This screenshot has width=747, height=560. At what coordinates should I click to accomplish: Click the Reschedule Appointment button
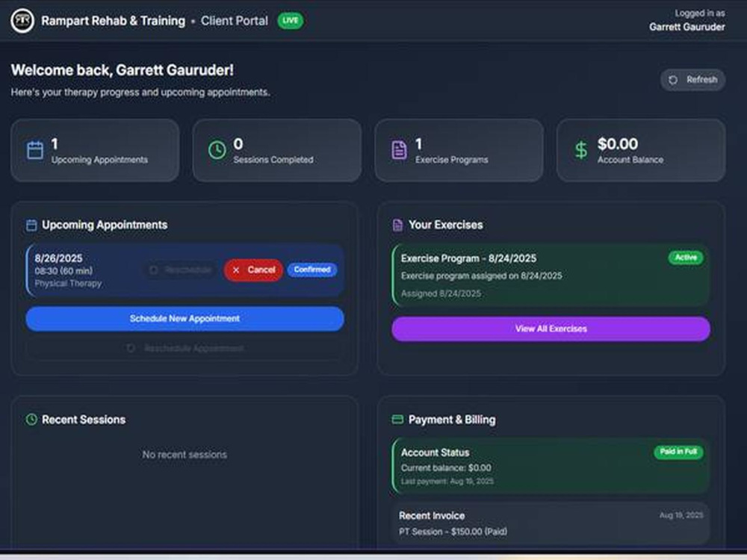click(x=185, y=349)
